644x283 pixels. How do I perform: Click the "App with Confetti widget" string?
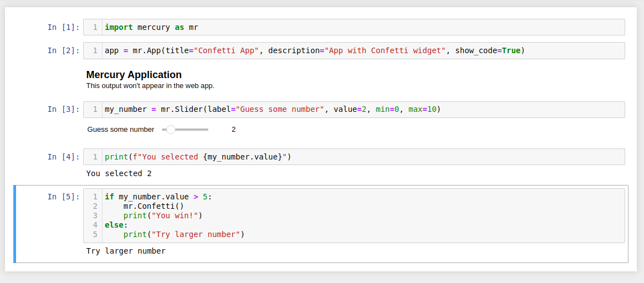(x=385, y=51)
